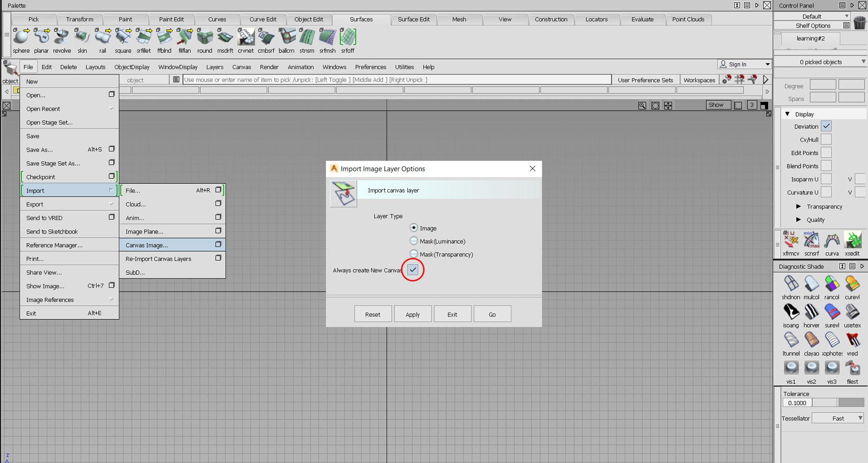868x463 pixels.
Task: Select the isoang diagnostic shade icon
Action: pyautogui.click(x=791, y=312)
